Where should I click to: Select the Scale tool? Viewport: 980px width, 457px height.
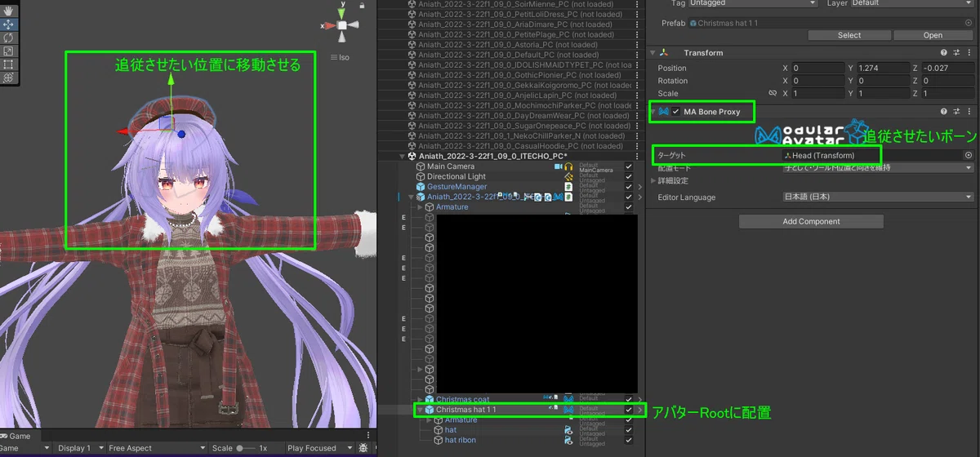[8, 51]
